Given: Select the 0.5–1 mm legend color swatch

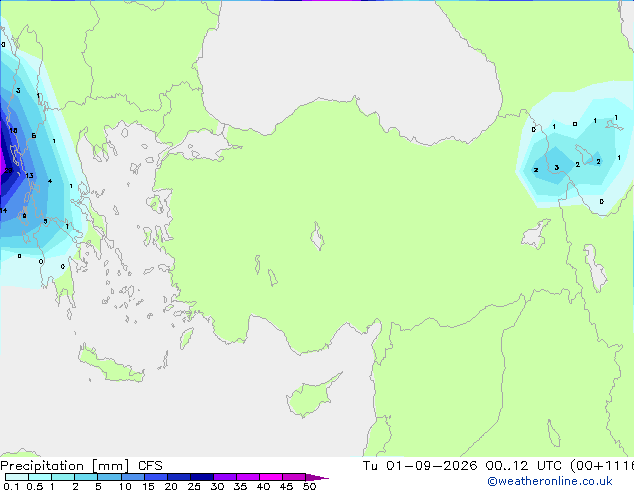Looking at the screenshot, I should coord(40,477).
